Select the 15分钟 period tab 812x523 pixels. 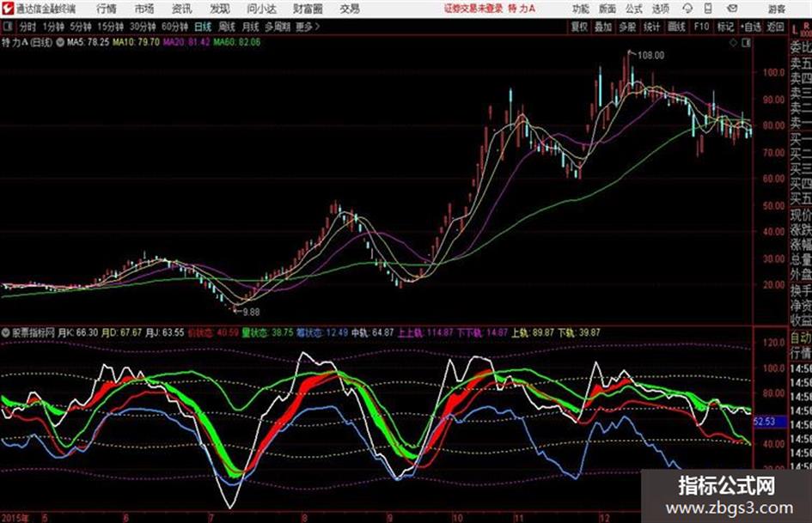(x=111, y=27)
